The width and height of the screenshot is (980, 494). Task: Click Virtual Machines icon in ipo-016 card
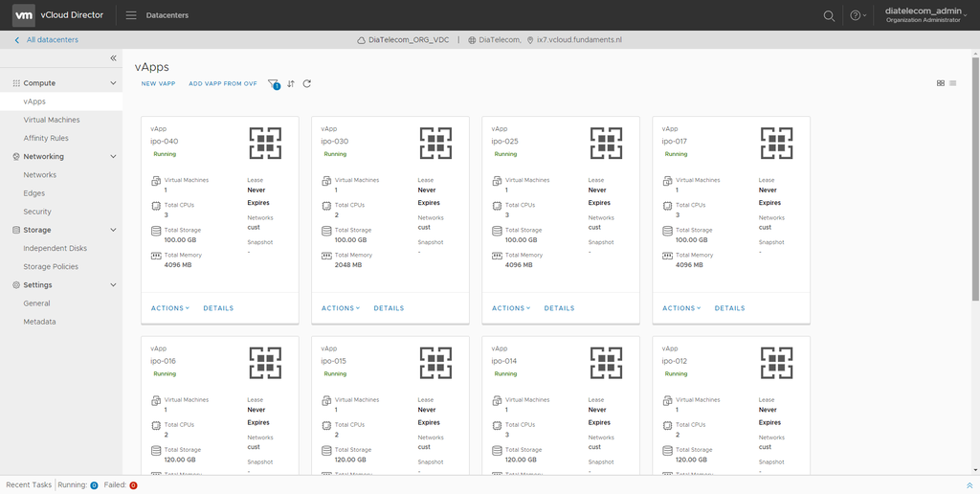pos(156,401)
